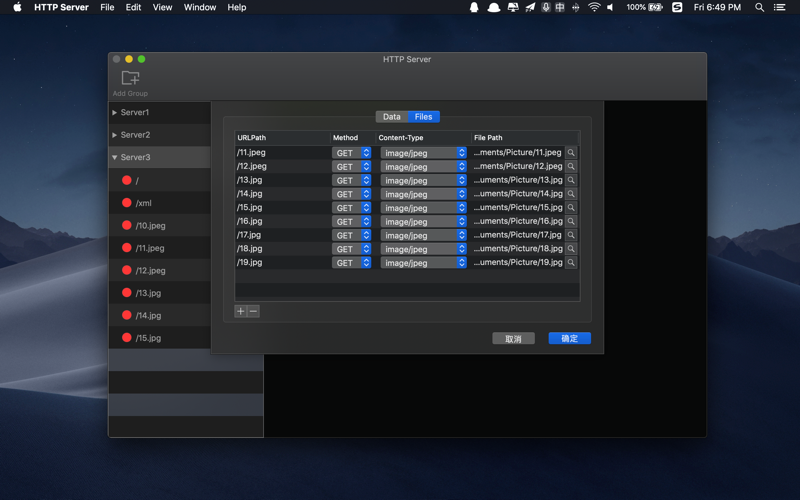800x500 pixels.
Task: Click the 取消 cancel button
Action: (513, 339)
